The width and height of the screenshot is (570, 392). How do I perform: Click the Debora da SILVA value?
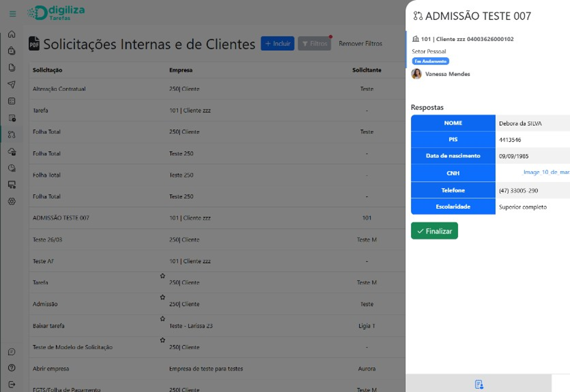point(520,123)
